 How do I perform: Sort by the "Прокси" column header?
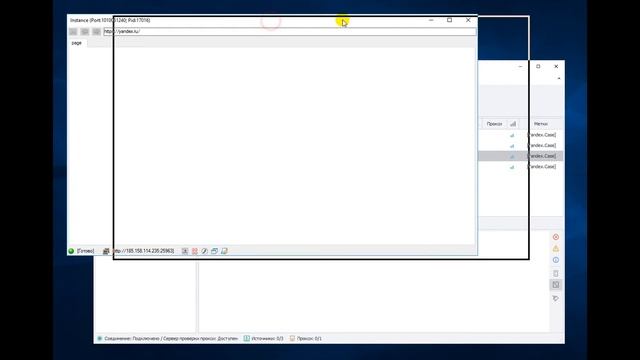click(494, 124)
